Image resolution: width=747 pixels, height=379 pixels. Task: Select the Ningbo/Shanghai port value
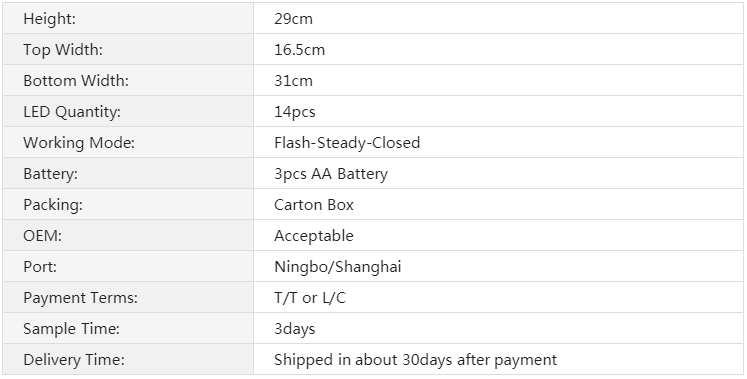click(338, 267)
